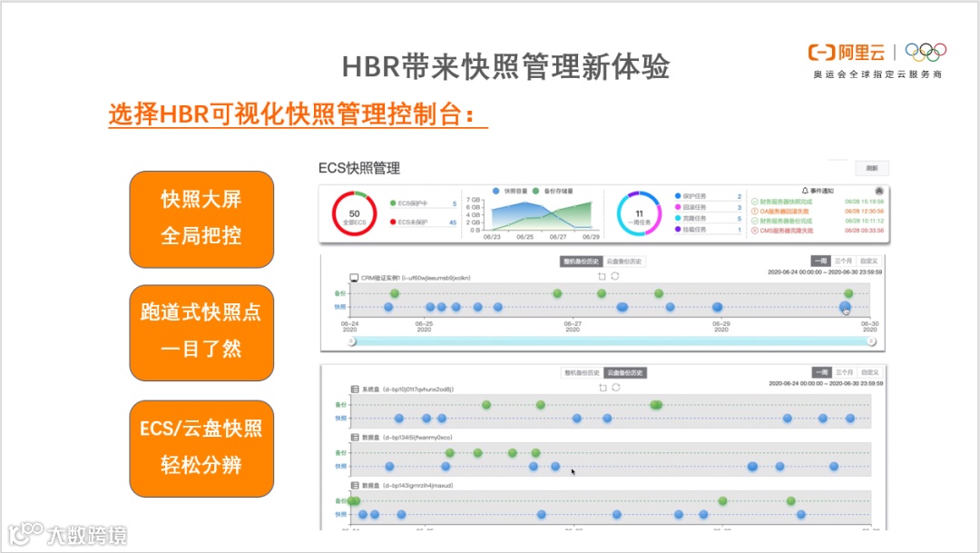Click the first green backup point on CRM timeline
The width and height of the screenshot is (980, 553).
click(395, 293)
